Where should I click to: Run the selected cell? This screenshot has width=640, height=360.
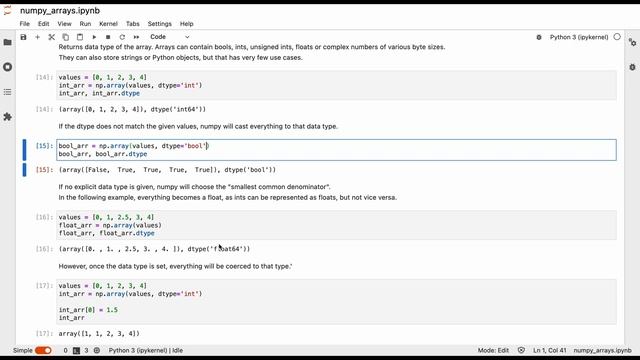point(94,37)
